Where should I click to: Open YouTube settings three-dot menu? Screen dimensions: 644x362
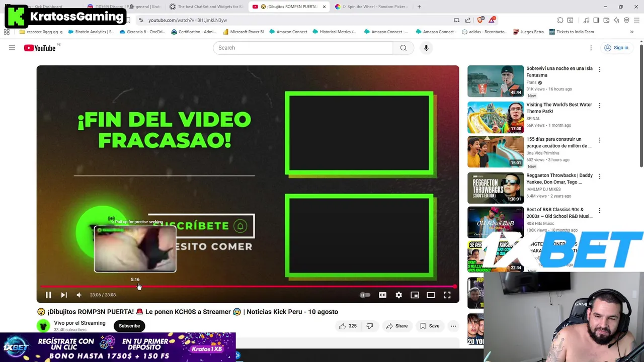coord(591,48)
